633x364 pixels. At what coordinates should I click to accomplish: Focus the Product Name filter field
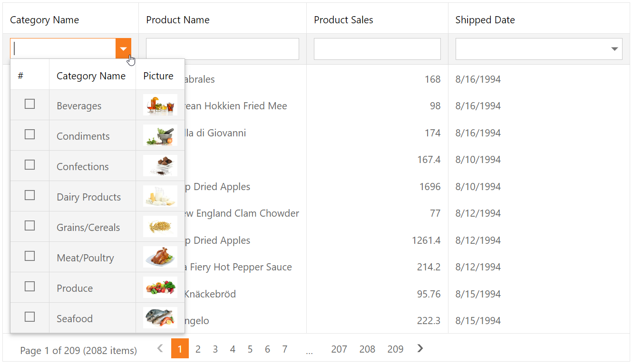coord(222,49)
